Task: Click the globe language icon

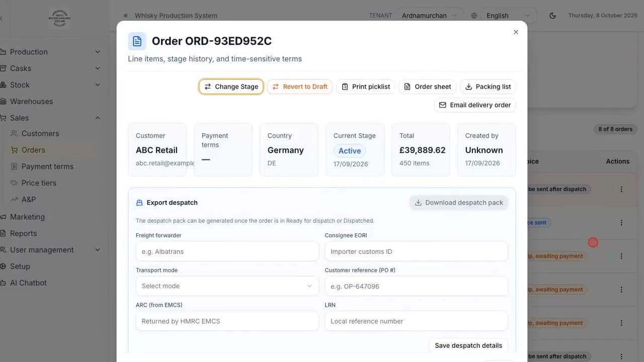Action: [474, 16]
